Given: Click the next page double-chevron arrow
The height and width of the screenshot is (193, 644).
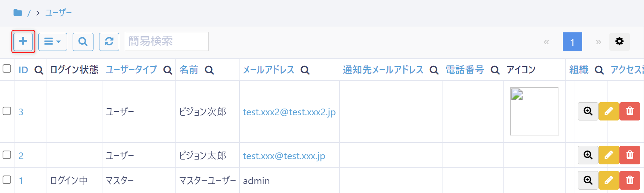Looking at the screenshot, I should click(x=599, y=42).
